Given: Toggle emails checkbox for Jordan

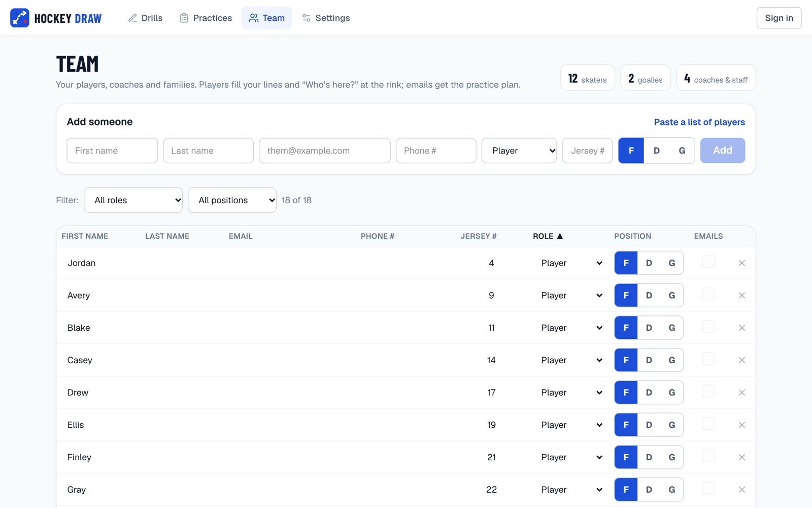Looking at the screenshot, I should (708, 262).
